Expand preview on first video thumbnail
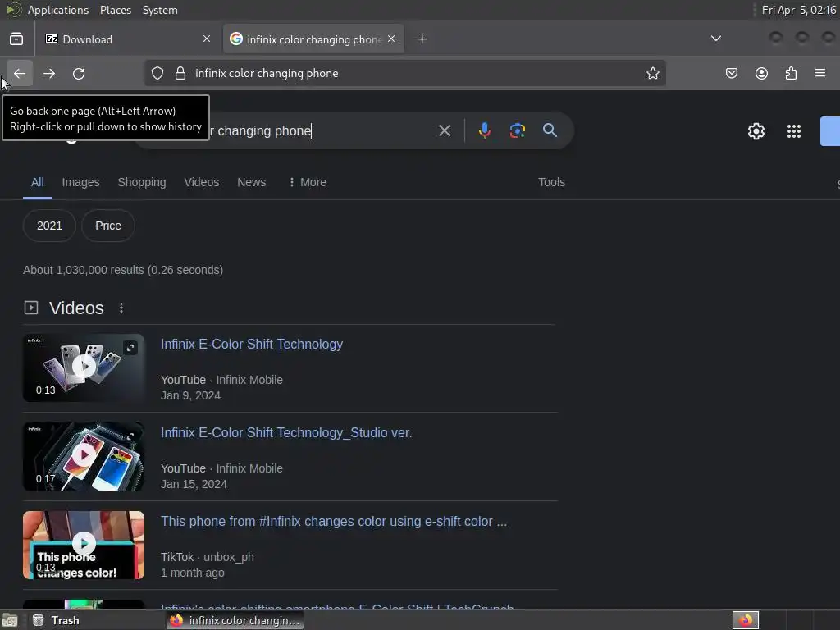The height and width of the screenshot is (630, 840). [130, 348]
